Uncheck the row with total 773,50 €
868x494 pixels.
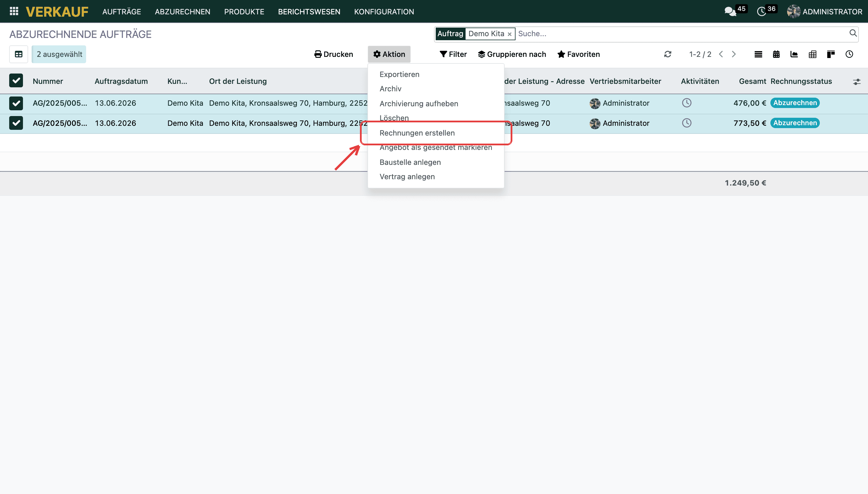pyautogui.click(x=16, y=123)
